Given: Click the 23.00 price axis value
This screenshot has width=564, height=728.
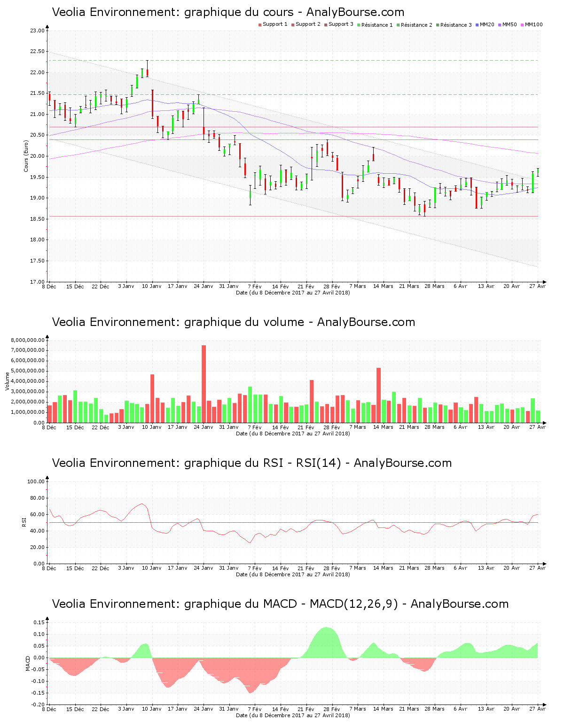Looking at the screenshot, I should pos(38,31).
